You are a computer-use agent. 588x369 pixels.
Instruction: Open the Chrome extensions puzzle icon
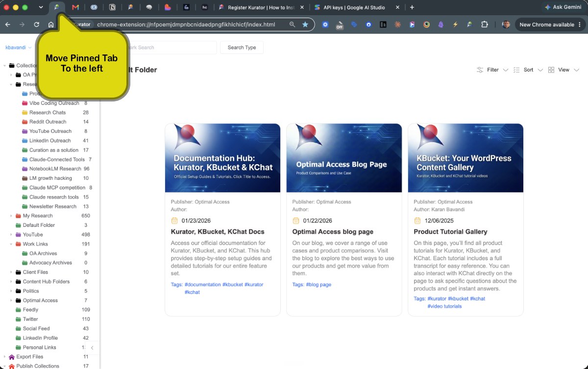(484, 25)
